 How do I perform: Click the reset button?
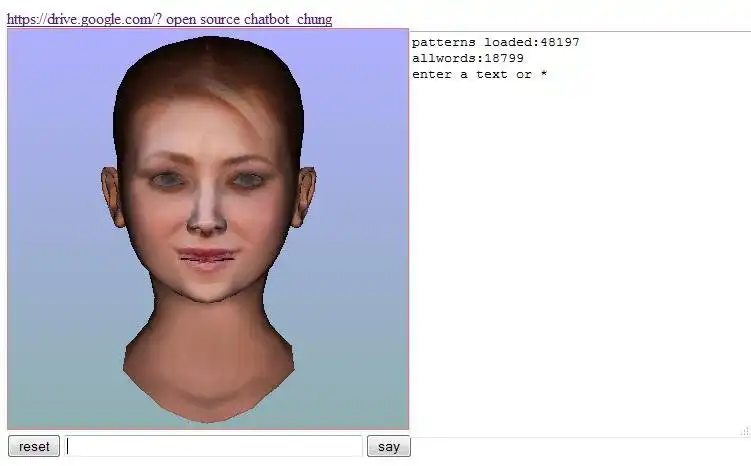coord(34,446)
